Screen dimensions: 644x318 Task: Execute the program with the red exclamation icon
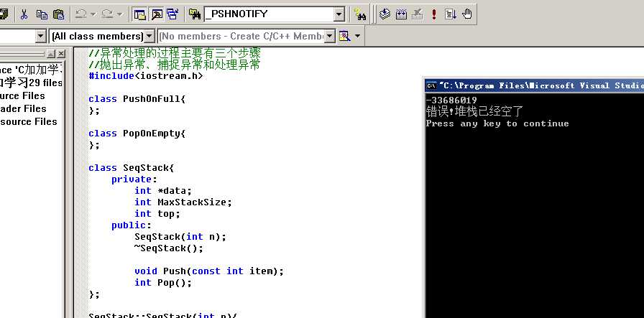tap(433, 14)
